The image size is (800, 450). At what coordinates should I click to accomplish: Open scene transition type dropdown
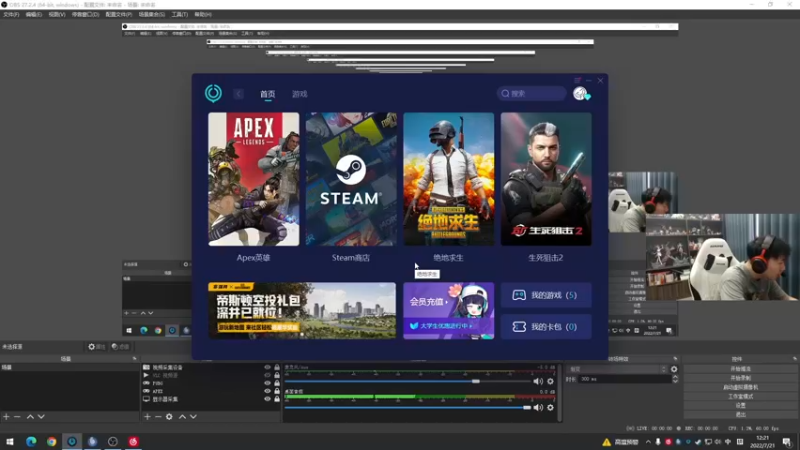coord(618,369)
